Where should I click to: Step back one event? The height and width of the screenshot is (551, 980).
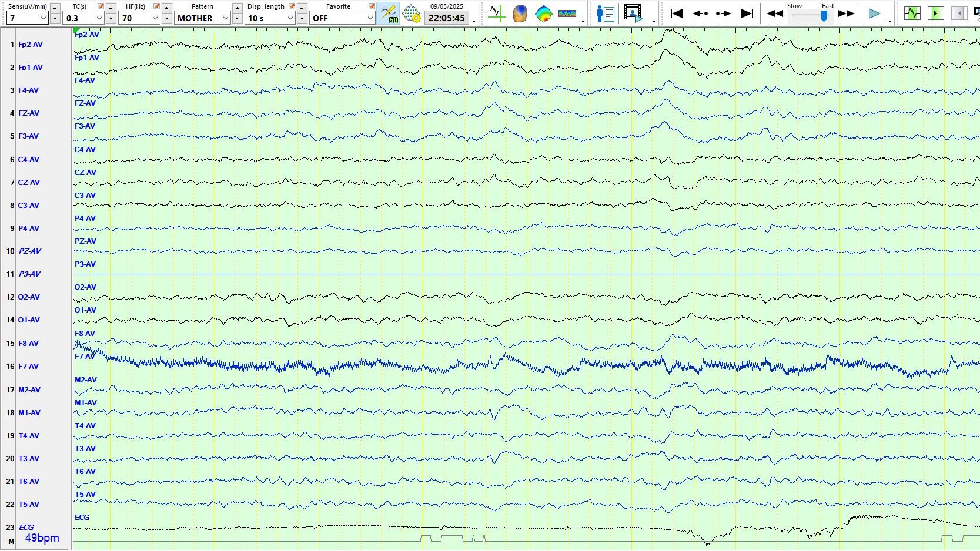[700, 13]
